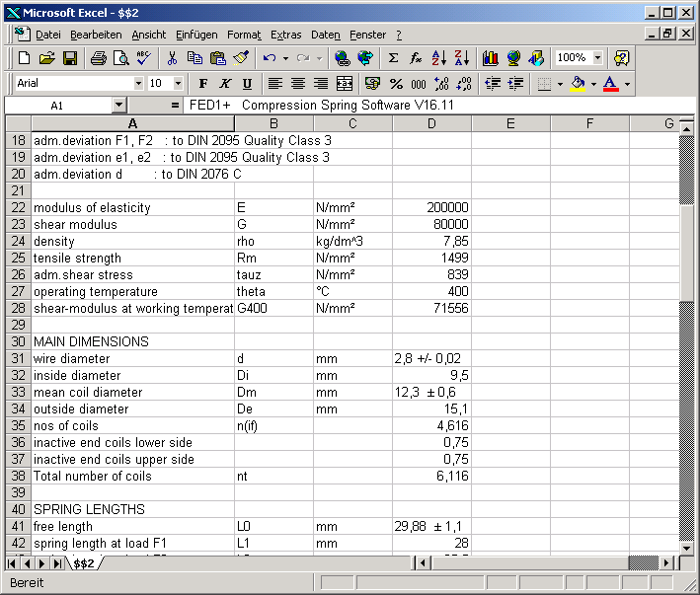Toggle bold formatting button

[203, 84]
